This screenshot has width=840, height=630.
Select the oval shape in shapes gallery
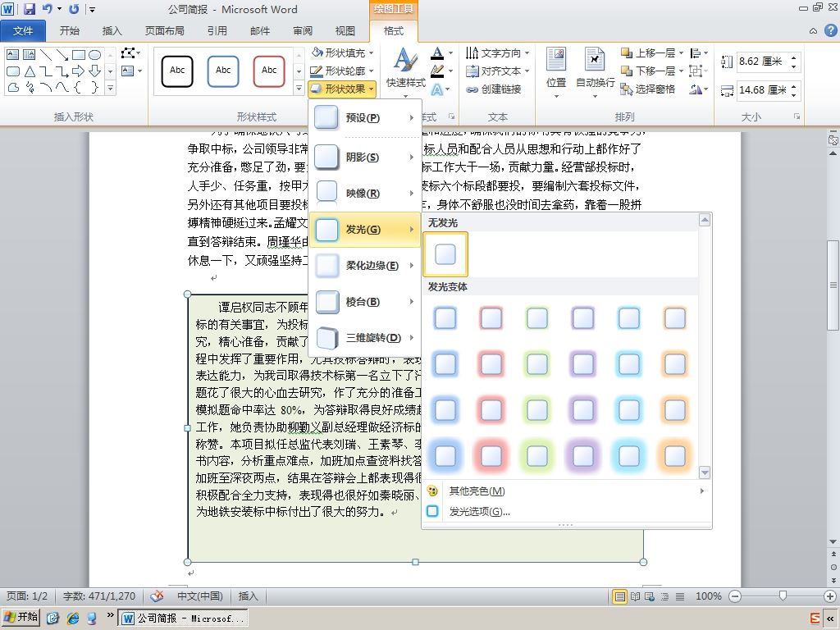pyautogui.click(x=95, y=55)
